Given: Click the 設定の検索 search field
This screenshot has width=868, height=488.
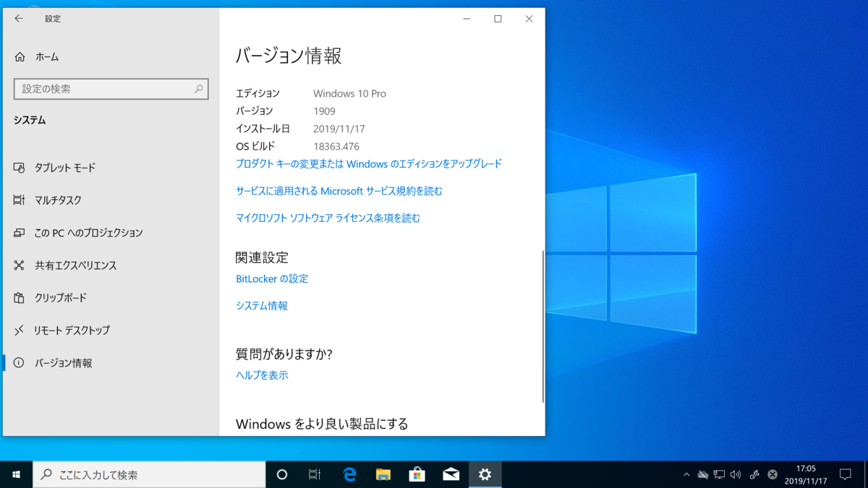Looking at the screenshot, I should pyautogui.click(x=111, y=89).
